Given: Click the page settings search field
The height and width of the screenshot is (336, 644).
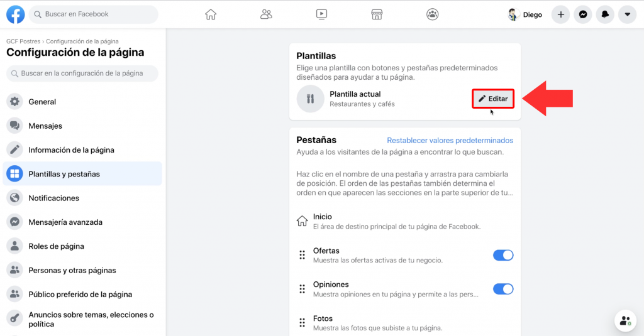Looking at the screenshot, I should click(x=82, y=73).
